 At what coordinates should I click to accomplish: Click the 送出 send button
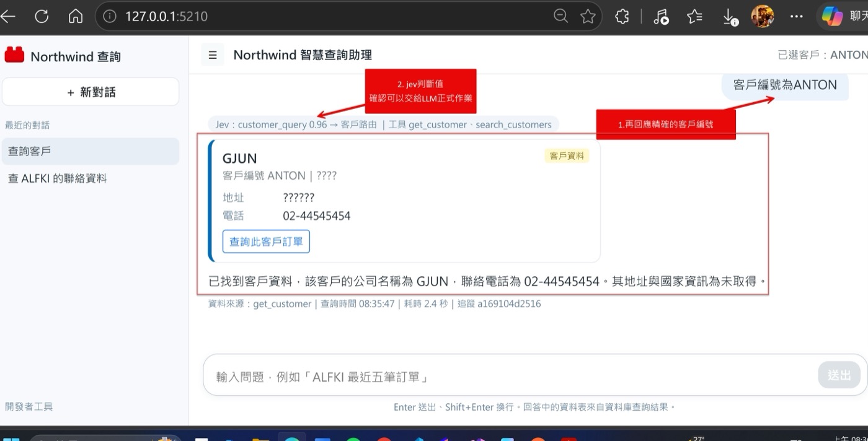point(839,375)
